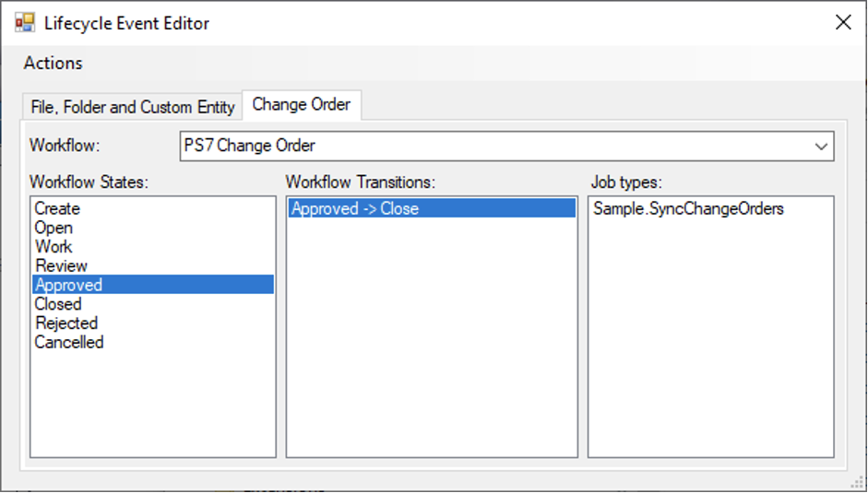Select the Open workflow state
This screenshot has width=868, height=493.
point(54,228)
